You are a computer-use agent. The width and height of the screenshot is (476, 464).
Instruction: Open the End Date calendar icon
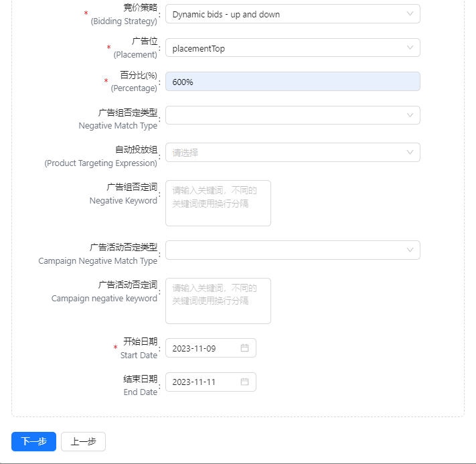(244, 382)
